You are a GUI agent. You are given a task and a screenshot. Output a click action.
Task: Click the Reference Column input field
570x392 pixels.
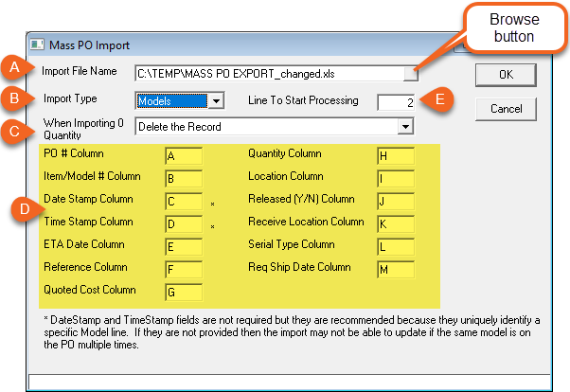click(x=184, y=270)
